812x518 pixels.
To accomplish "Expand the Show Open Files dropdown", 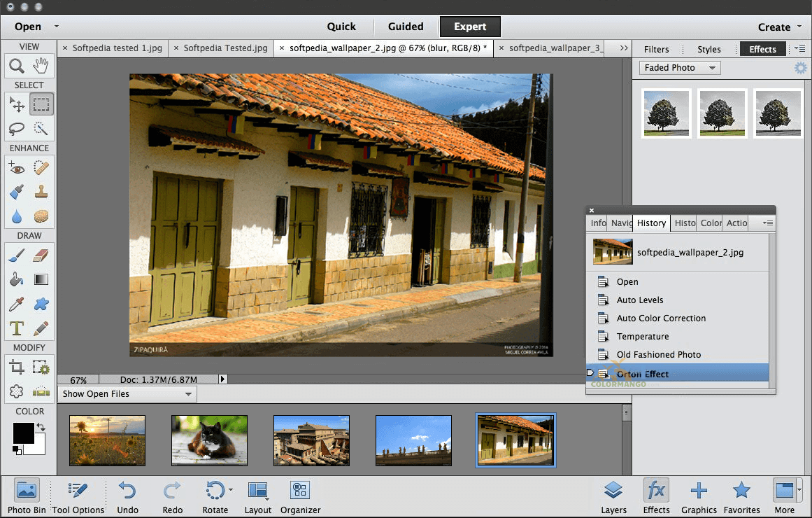I will (x=127, y=394).
